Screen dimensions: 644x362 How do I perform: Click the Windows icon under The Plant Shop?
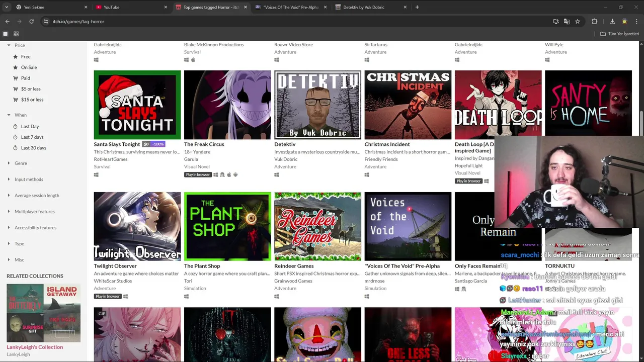coord(187,297)
